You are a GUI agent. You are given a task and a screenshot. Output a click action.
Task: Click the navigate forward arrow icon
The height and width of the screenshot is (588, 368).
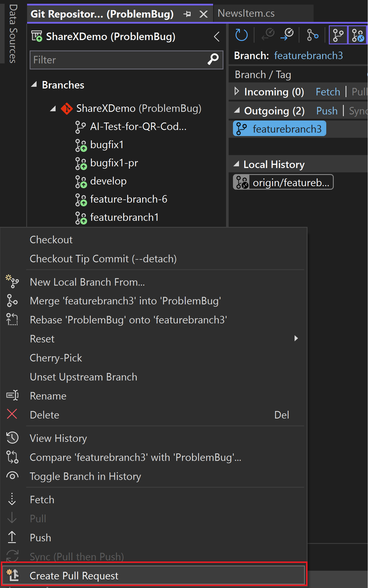[287, 35]
